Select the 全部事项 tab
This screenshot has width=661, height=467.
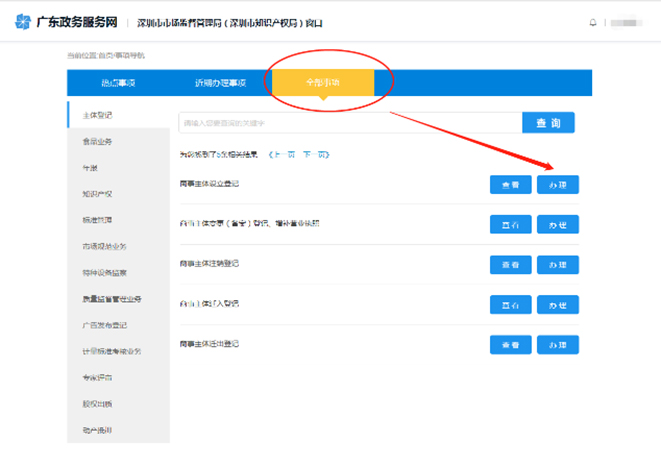pyautogui.click(x=321, y=83)
